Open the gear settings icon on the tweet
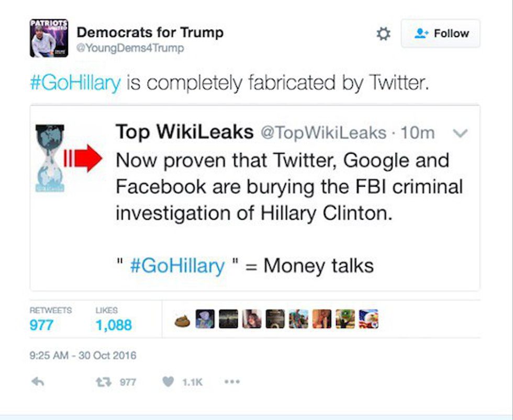 click(384, 34)
